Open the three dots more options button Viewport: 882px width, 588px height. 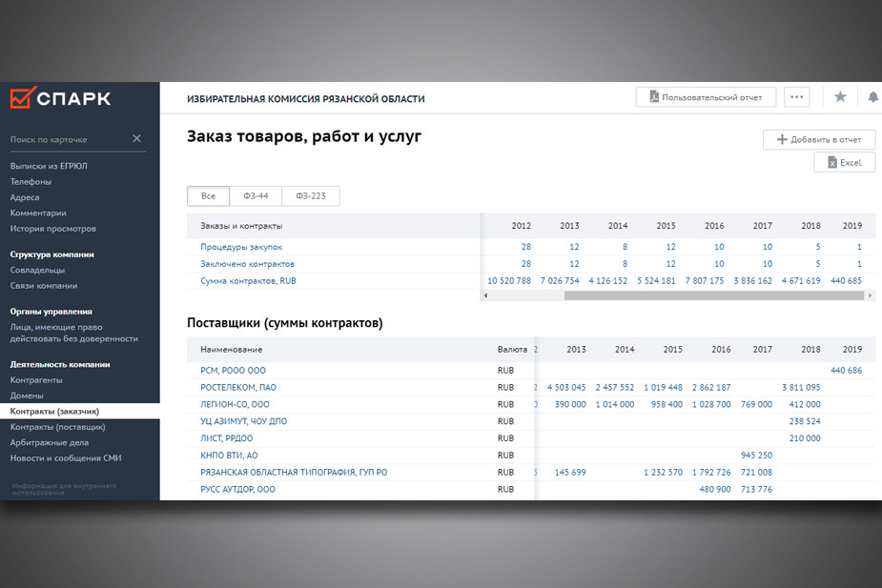click(x=796, y=97)
